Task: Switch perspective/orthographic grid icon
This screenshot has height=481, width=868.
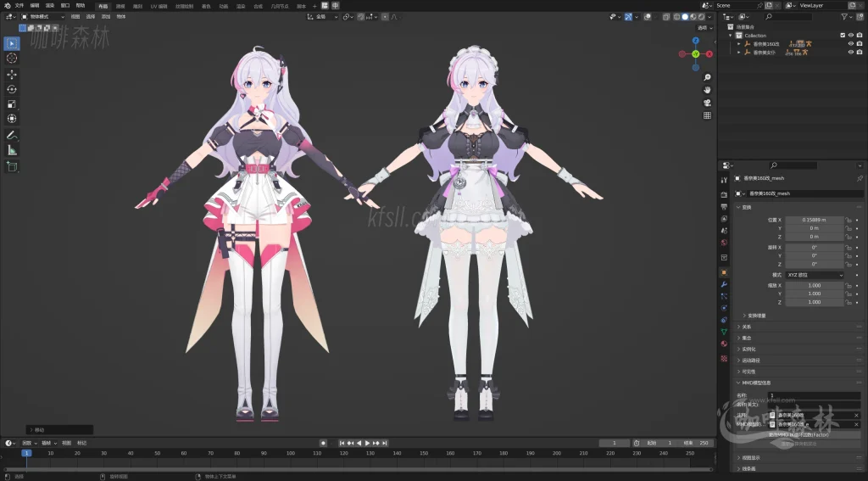Action: 707,116
